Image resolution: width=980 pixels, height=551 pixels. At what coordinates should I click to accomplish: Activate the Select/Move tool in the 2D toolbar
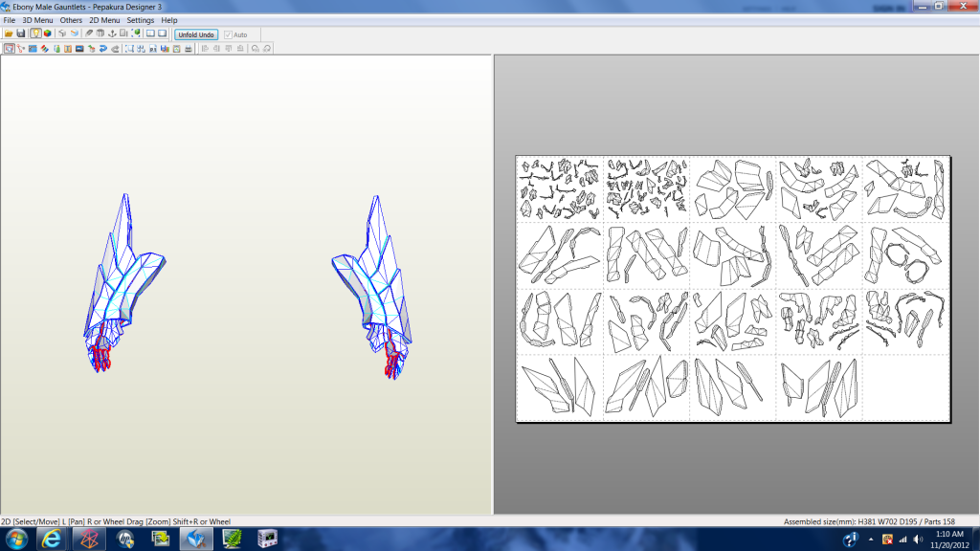click(x=9, y=48)
